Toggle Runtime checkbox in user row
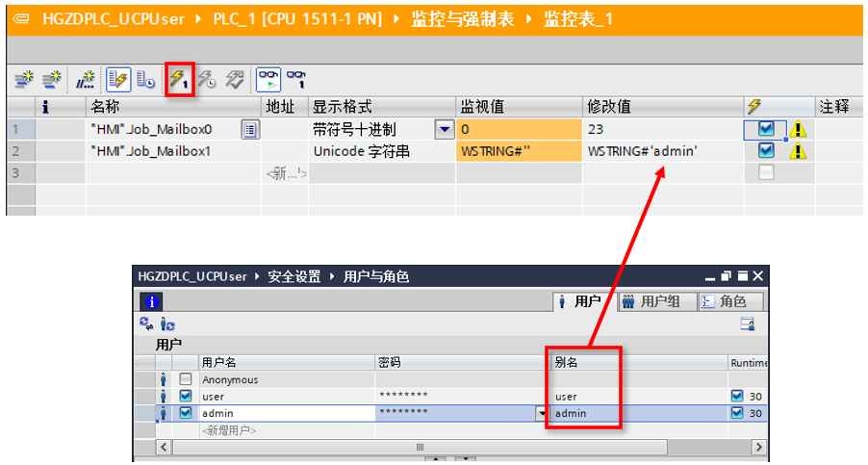The image size is (868, 465). 737,396
